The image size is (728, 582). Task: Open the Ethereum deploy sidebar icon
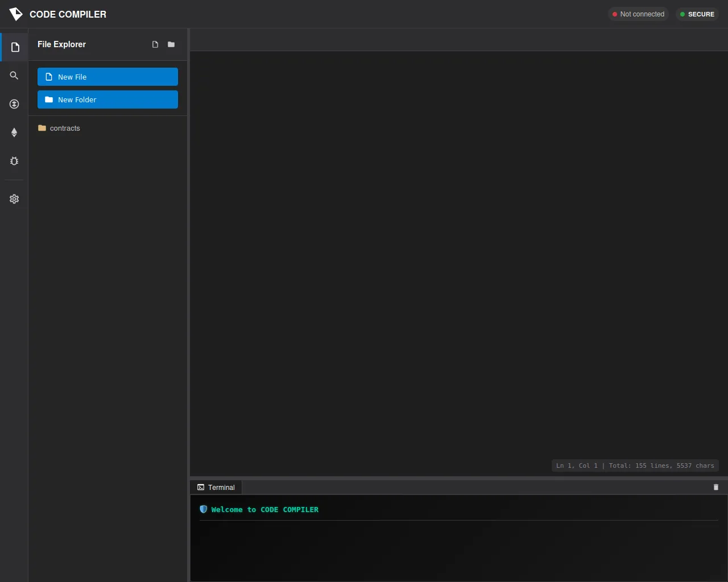click(14, 132)
